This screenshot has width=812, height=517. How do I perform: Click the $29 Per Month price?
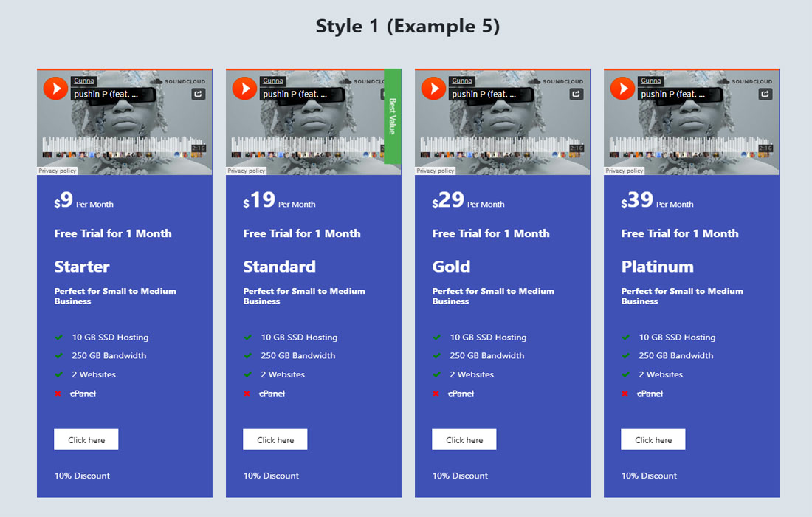[x=468, y=200]
